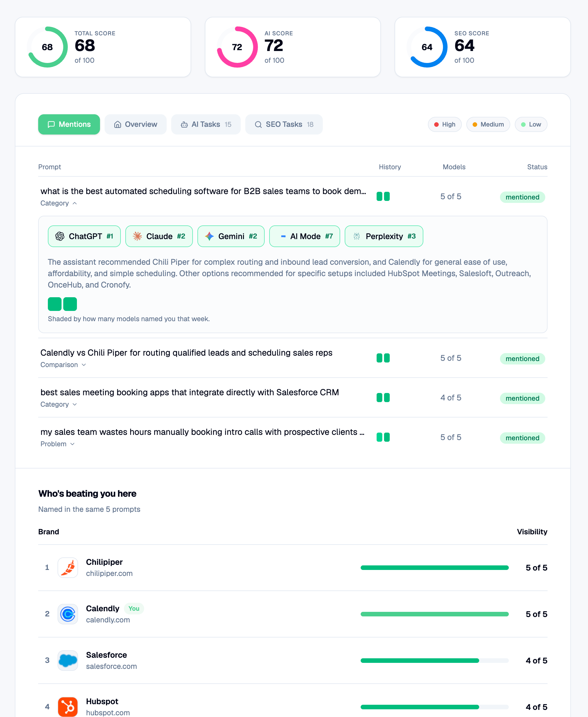Click the History column header
This screenshot has height=717, width=588.
tap(389, 167)
